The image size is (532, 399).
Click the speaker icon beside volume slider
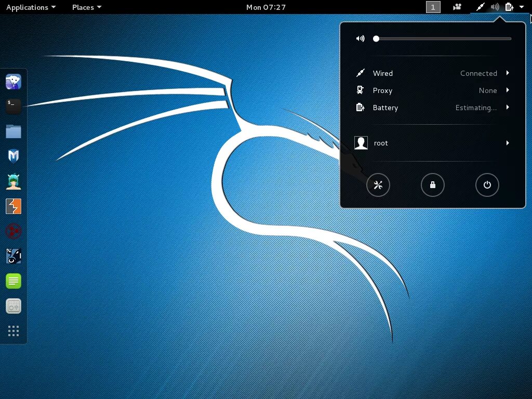click(x=361, y=38)
